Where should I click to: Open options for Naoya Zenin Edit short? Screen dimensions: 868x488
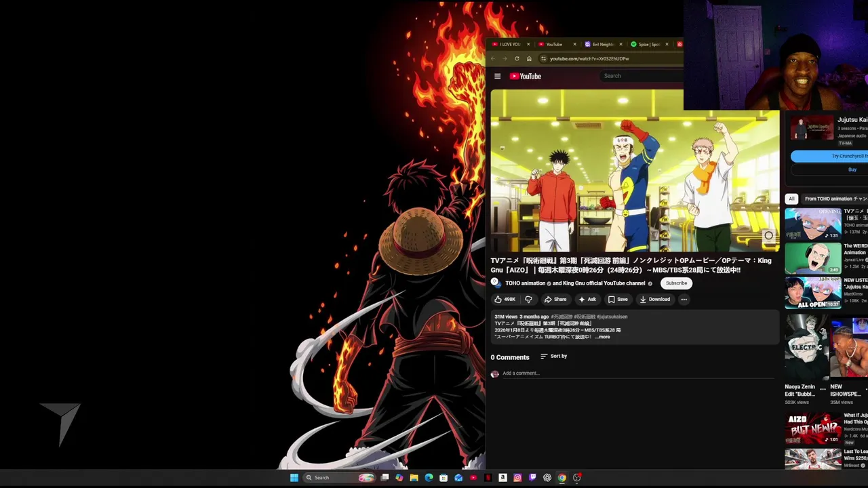point(823,390)
